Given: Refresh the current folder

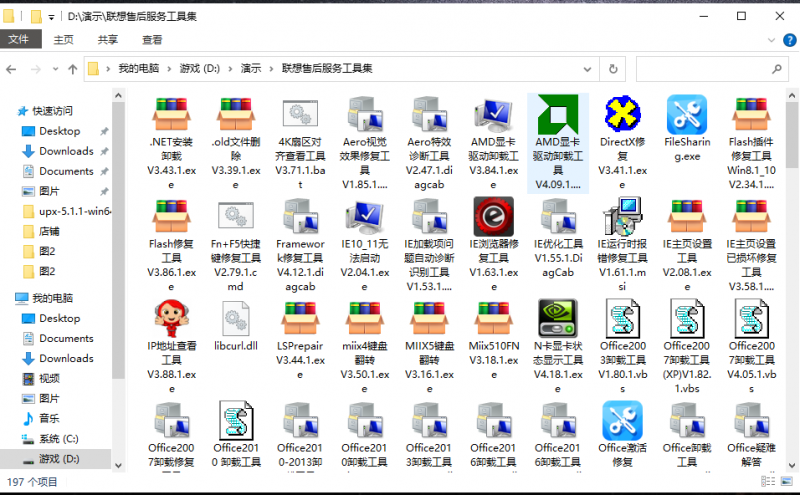Looking at the screenshot, I should (x=613, y=69).
